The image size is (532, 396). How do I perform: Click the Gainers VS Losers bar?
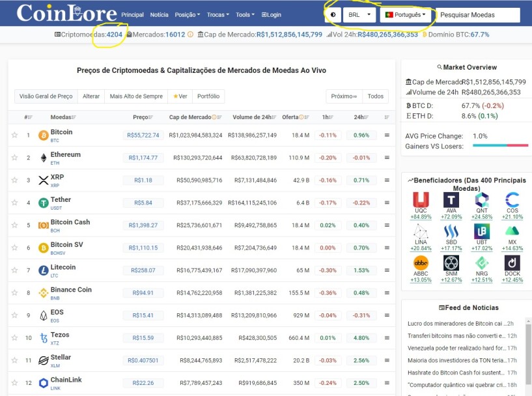(501, 146)
